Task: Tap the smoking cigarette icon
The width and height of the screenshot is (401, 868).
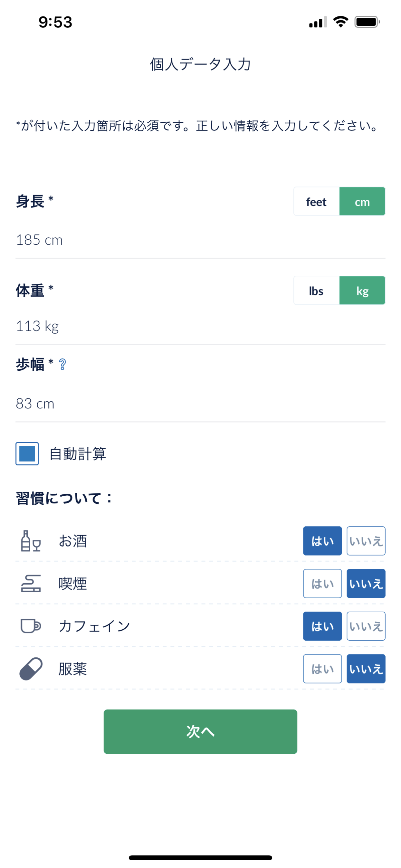Action: [31, 583]
